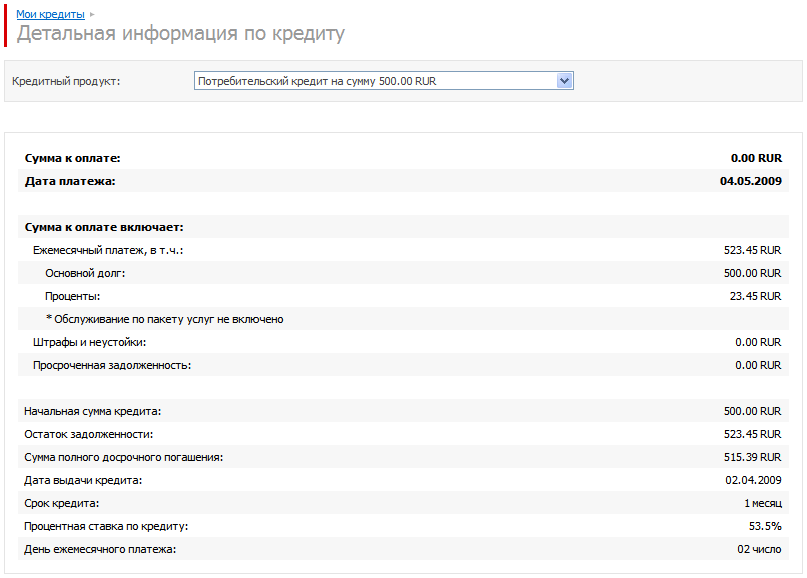This screenshot has height=578, width=807.
Task: Click the service package note with asterisk
Action: tap(165, 319)
